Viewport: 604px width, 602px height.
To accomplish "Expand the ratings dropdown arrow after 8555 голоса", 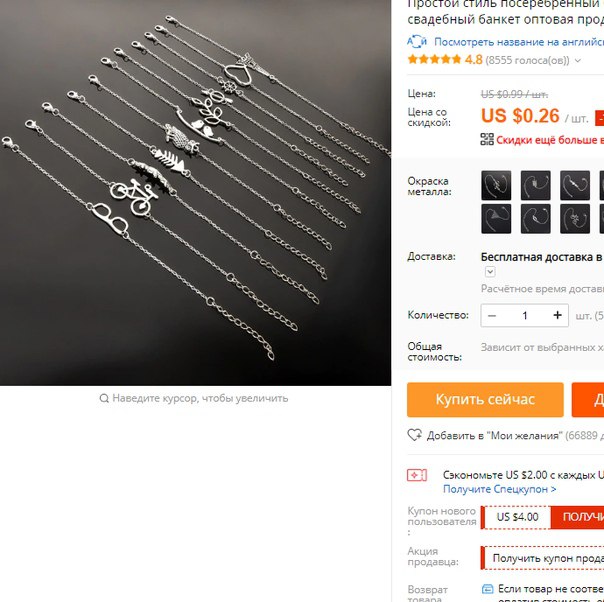I will click(577, 60).
